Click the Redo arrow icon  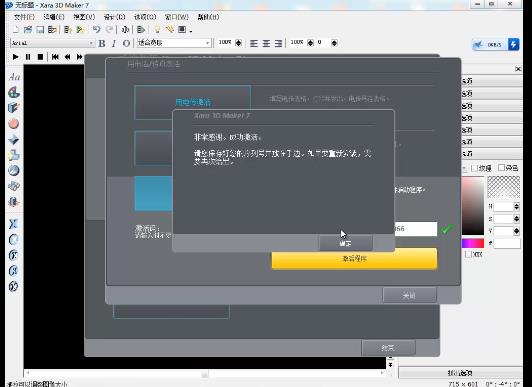point(109,30)
